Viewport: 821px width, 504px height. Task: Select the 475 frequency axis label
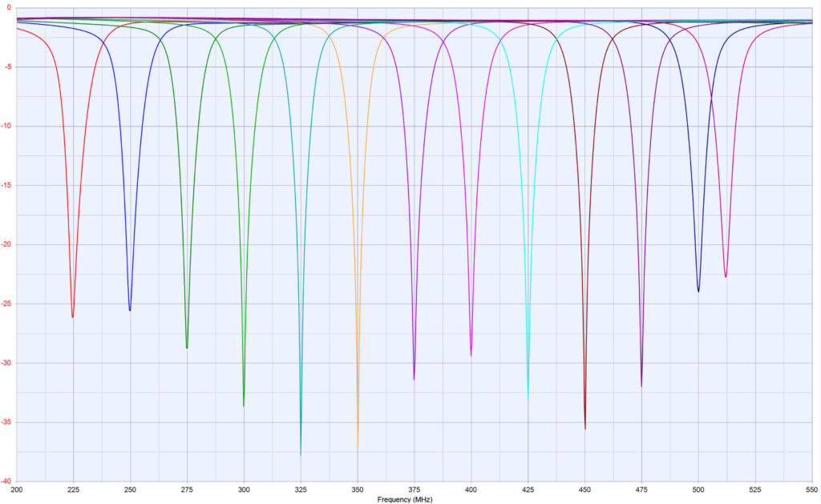coord(641,490)
